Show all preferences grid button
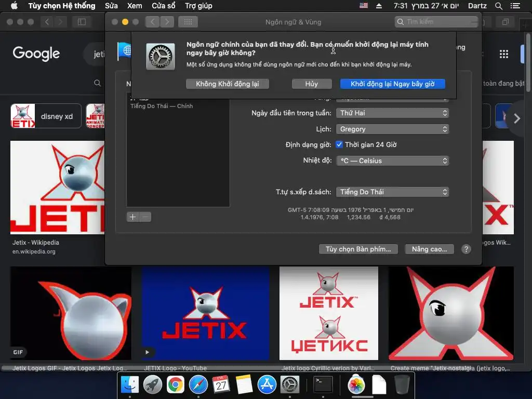 pos(188,22)
